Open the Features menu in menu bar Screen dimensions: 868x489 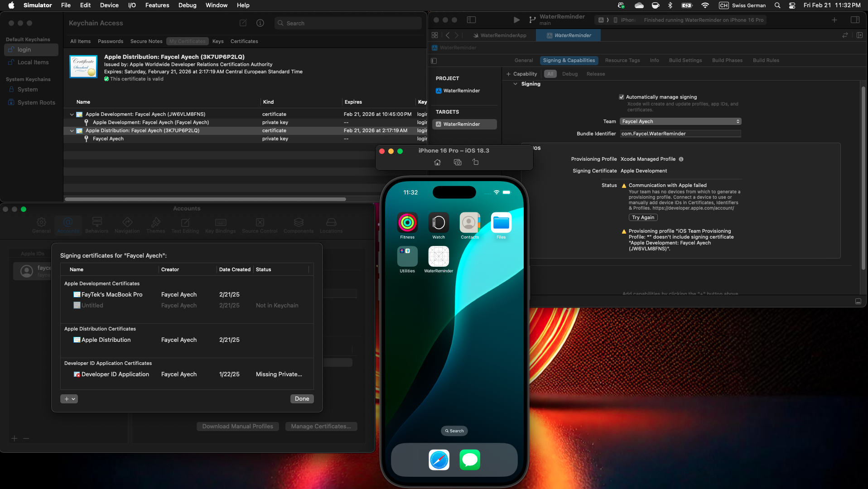(x=157, y=5)
